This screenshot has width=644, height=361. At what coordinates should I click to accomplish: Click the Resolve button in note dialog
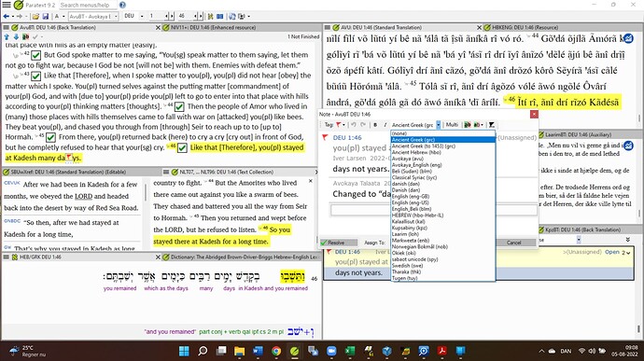[339, 243]
